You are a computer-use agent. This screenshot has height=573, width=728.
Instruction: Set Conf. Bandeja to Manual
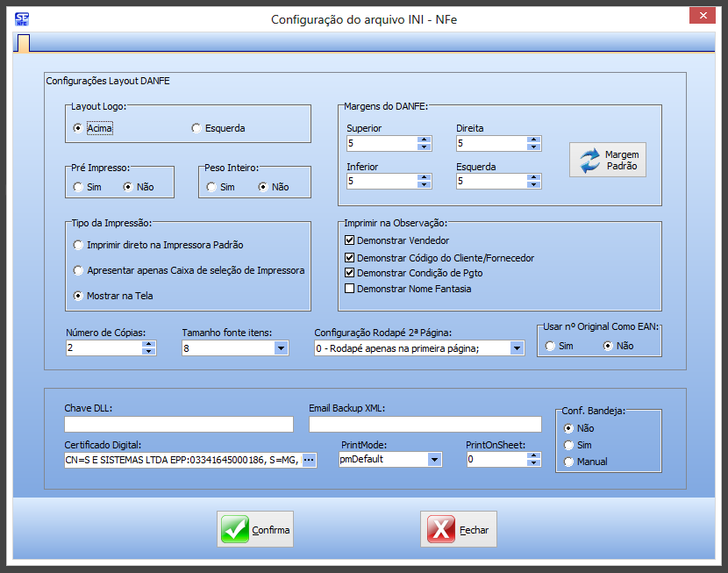[x=568, y=462]
